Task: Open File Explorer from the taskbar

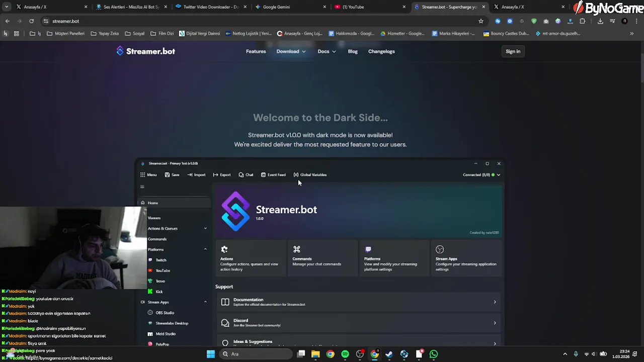Action: (315, 354)
